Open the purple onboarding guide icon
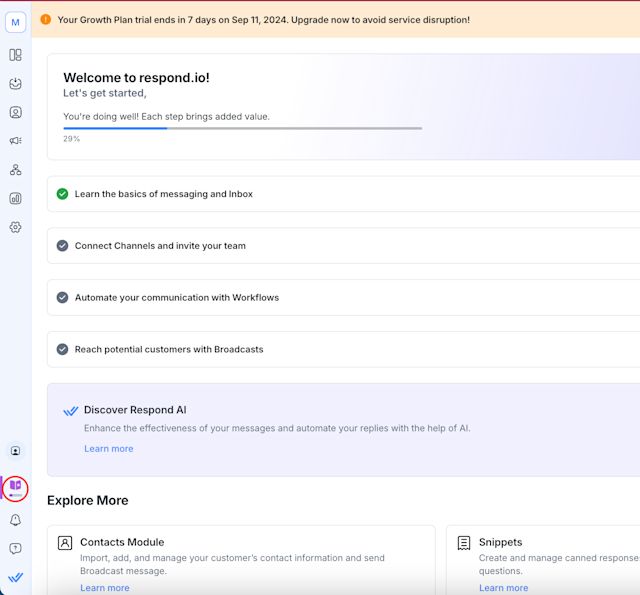Image resolution: width=640 pixels, height=595 pixels. click(x=16, y=488)
